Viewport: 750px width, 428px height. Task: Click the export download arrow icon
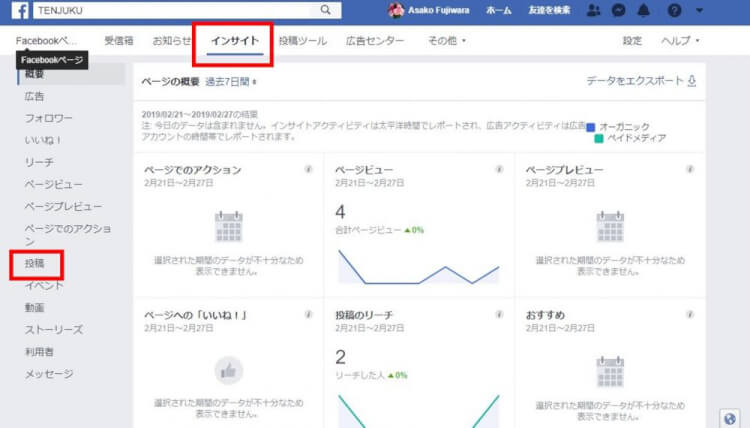point(692,81)
